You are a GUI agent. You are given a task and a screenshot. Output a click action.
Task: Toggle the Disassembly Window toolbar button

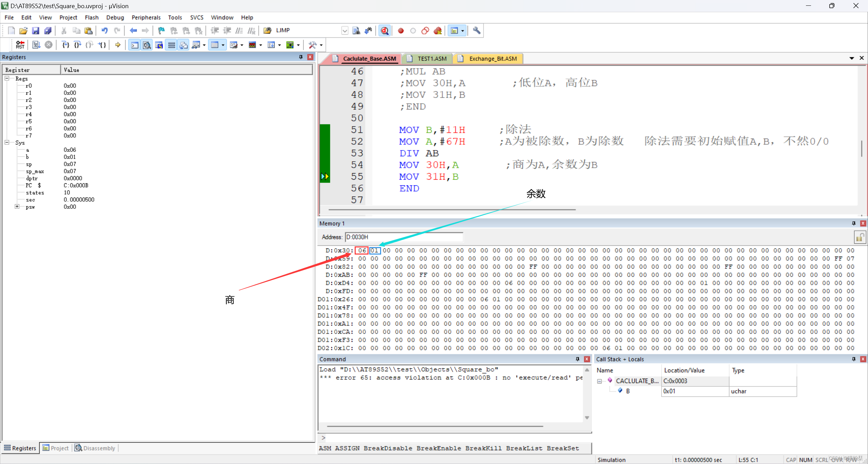click(147, 45)
